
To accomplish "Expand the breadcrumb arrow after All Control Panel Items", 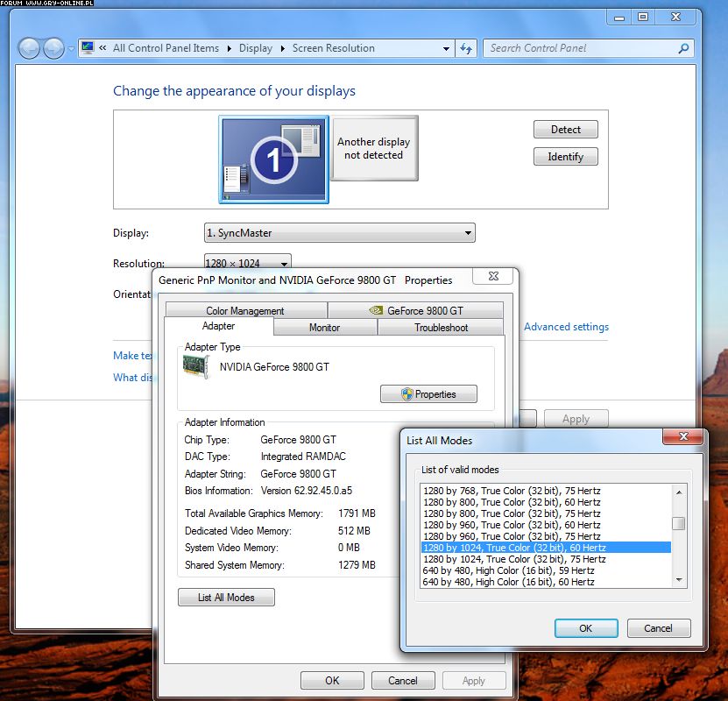I will (229, 48).
